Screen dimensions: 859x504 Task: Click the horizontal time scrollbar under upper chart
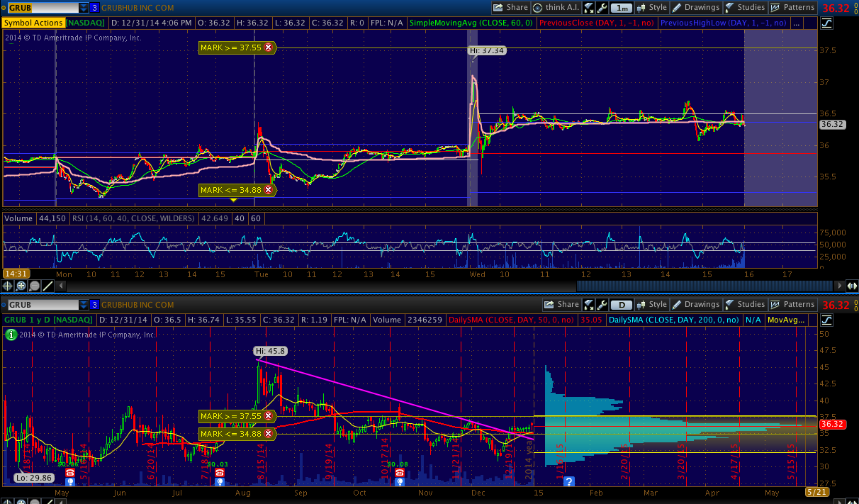coord(454,286)
